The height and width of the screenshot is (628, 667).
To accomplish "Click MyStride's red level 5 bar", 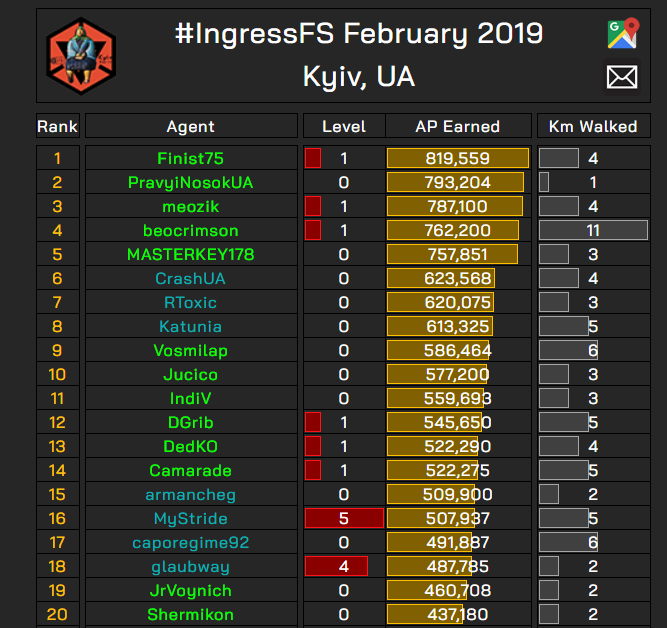I will [344, 518].
